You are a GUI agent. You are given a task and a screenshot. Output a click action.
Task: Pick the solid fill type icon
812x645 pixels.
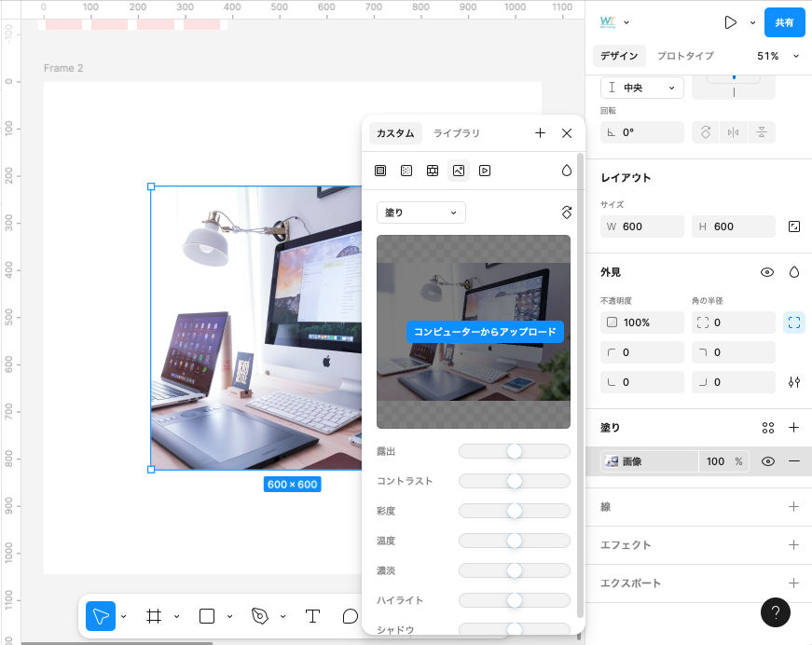pyautogui.click(x=380, y=171)
